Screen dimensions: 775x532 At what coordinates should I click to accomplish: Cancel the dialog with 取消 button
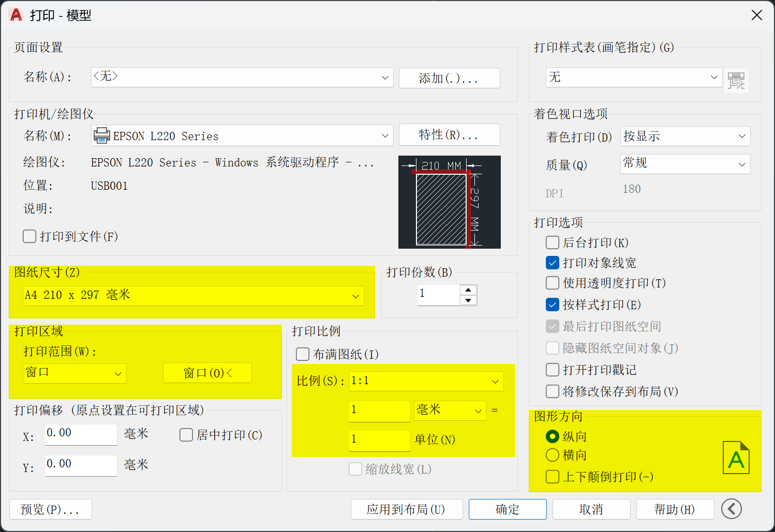(x=591, y=509)
